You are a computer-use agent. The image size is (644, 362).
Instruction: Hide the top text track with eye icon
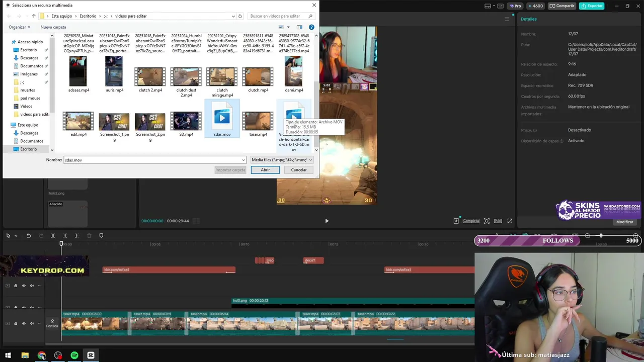coord(24,286)
